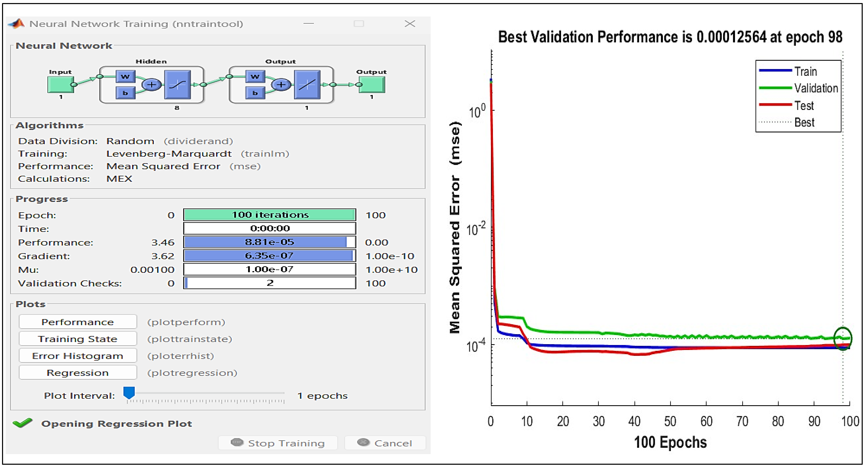Open the Performance plot

pos(77,322)
